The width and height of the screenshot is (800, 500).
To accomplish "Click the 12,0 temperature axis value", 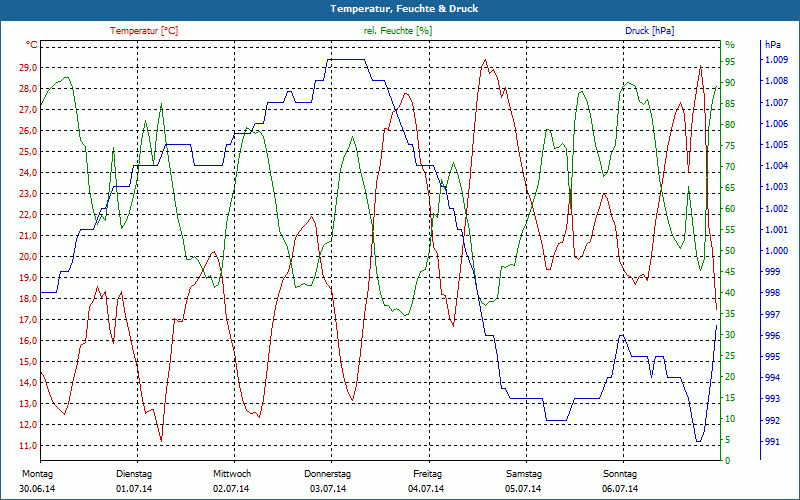I will tap(28, 424).
